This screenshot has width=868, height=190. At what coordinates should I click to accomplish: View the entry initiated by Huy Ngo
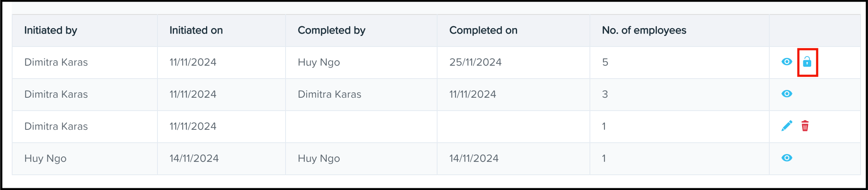[787, 158]
